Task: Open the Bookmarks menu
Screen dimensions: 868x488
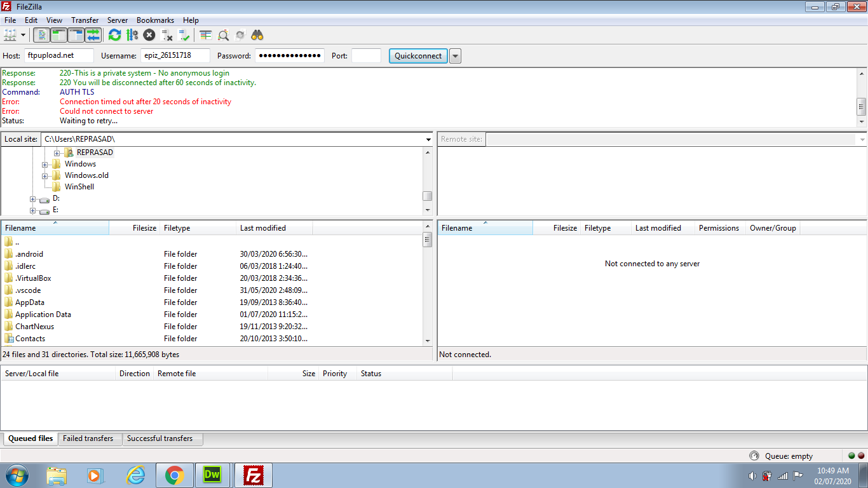Action: pos(155,20)
